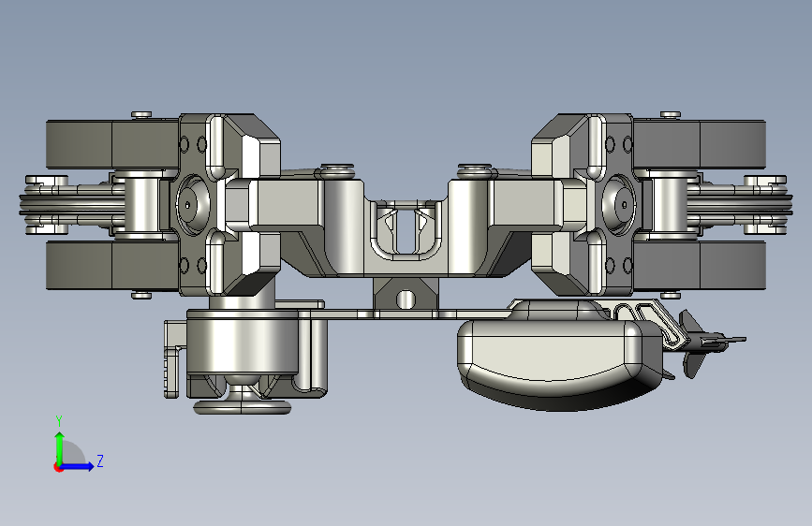The height and width of the screenshot is (526, 812).
Task: Select the large rounded pod under the right side
Action: 559,363
